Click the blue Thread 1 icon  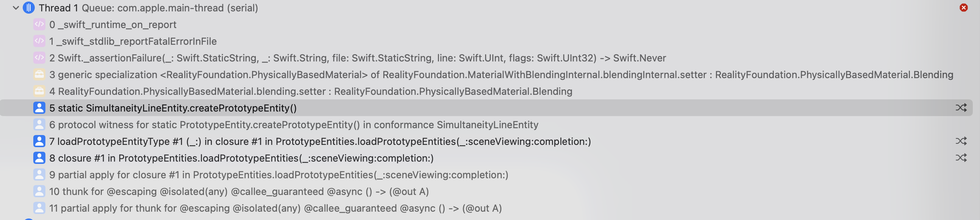[28, 8]
